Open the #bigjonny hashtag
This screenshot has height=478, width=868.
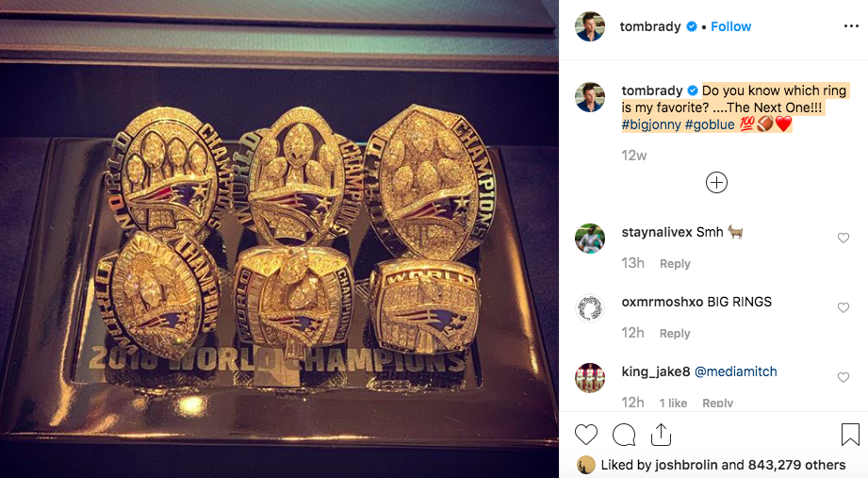pyautogui.click(x=651, y=124)
